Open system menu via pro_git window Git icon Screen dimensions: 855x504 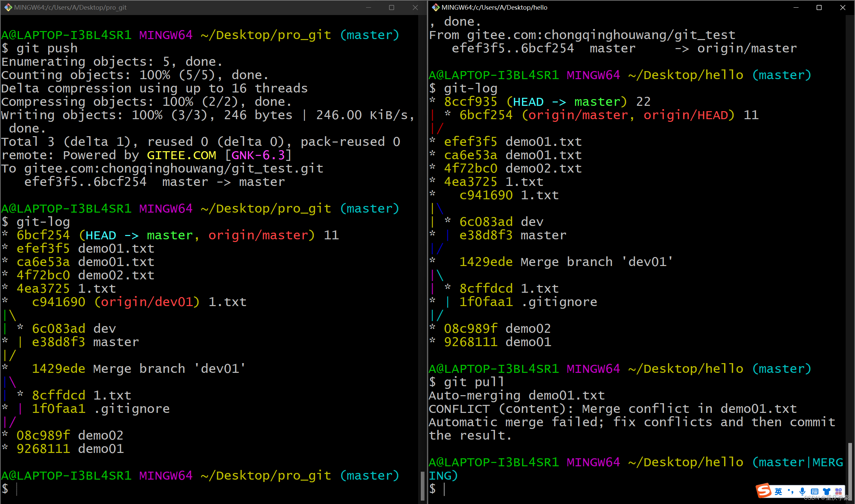tap(7, 7)
